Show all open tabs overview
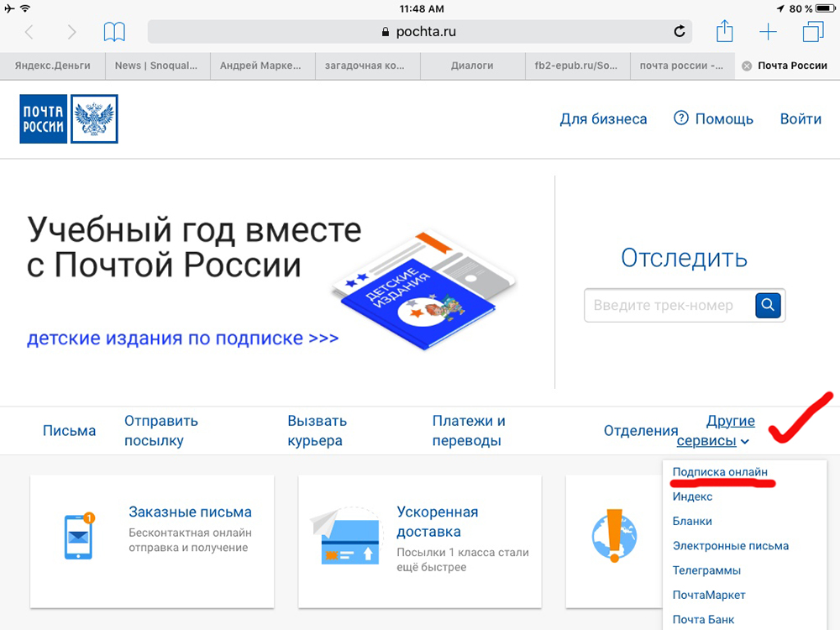Screen dimensions: 840x630 812,32
